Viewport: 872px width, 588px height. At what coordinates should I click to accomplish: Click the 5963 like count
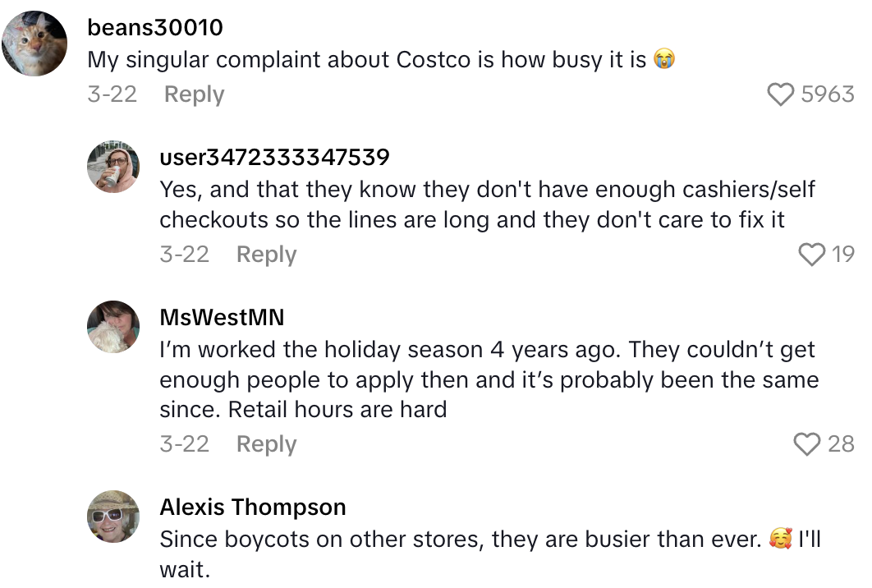pos(828,94)
